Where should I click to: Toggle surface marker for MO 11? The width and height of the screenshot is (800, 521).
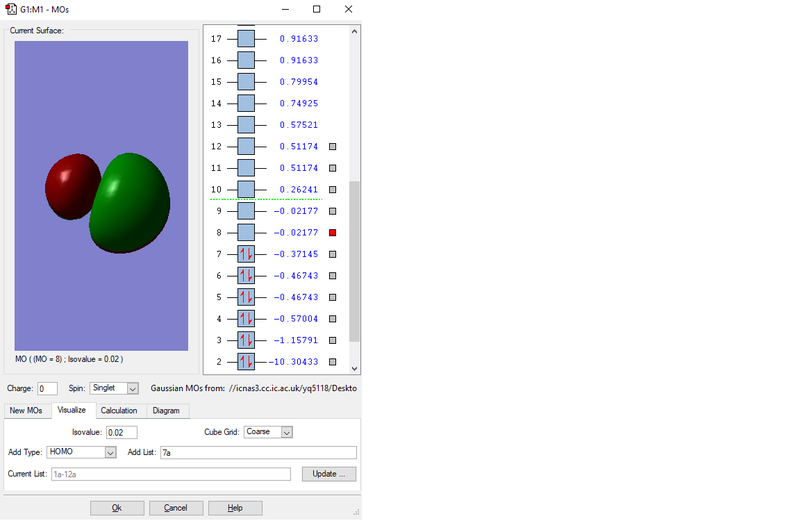tap(333, 168)
